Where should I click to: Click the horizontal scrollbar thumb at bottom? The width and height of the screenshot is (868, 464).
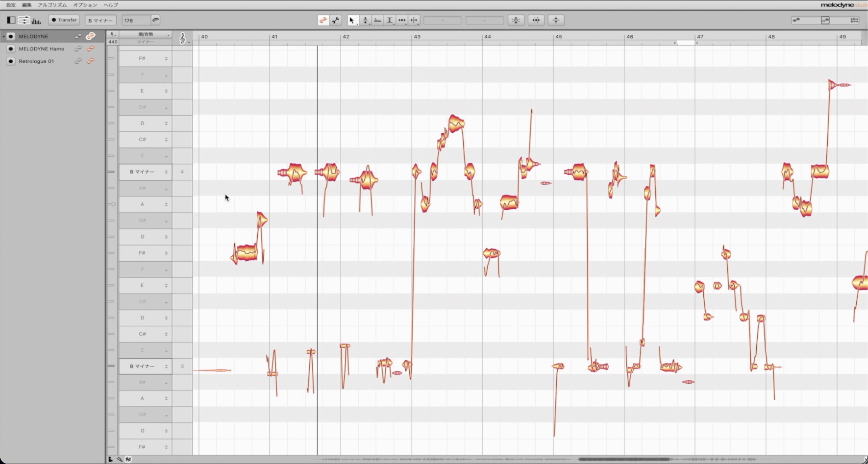click(623, 459)
